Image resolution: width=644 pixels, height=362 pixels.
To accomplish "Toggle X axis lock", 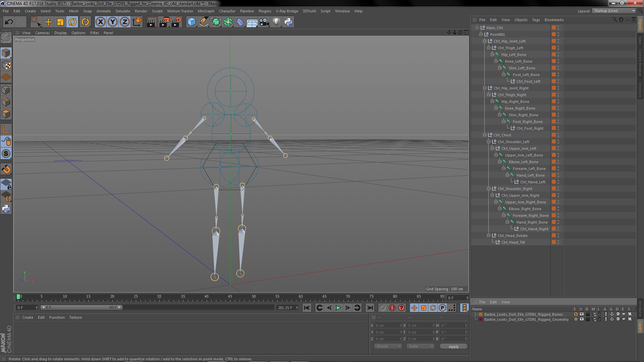I will click(100, 22).
